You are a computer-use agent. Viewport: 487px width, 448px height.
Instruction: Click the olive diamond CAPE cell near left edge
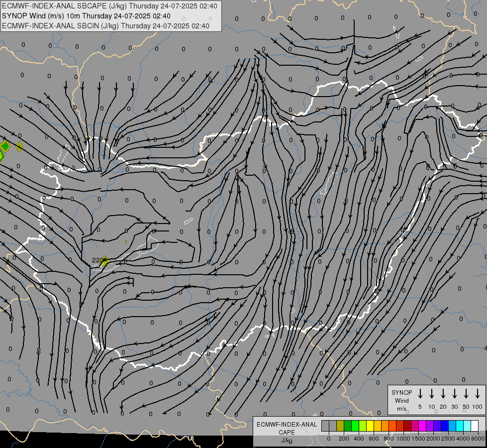point(19,146)
